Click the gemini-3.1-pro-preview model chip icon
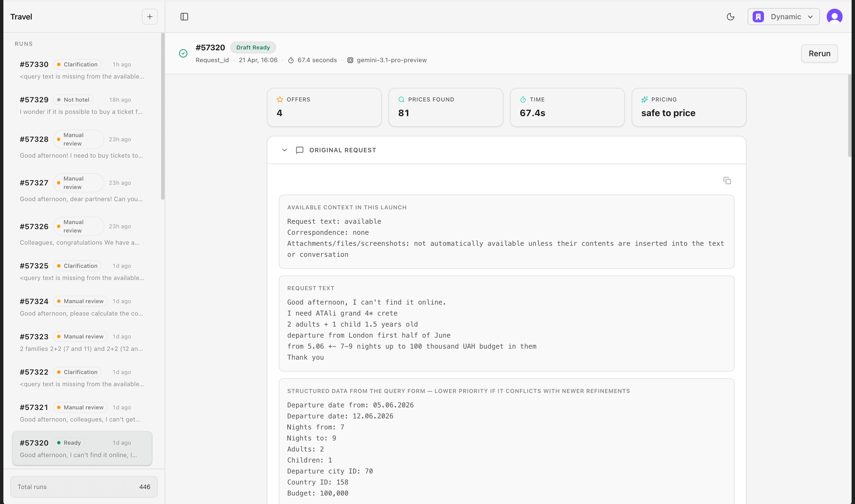The image size is (855, 504). click(x=350, y=60)
